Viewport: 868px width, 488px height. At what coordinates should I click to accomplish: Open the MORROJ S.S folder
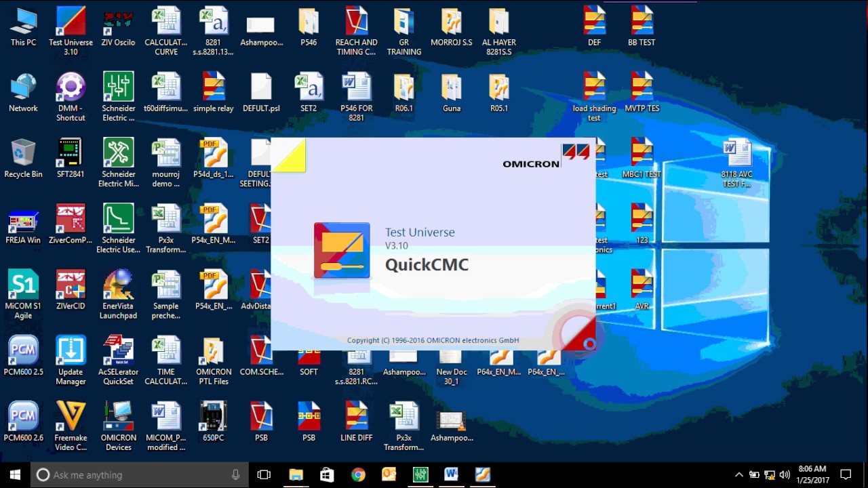click(451, 27)
